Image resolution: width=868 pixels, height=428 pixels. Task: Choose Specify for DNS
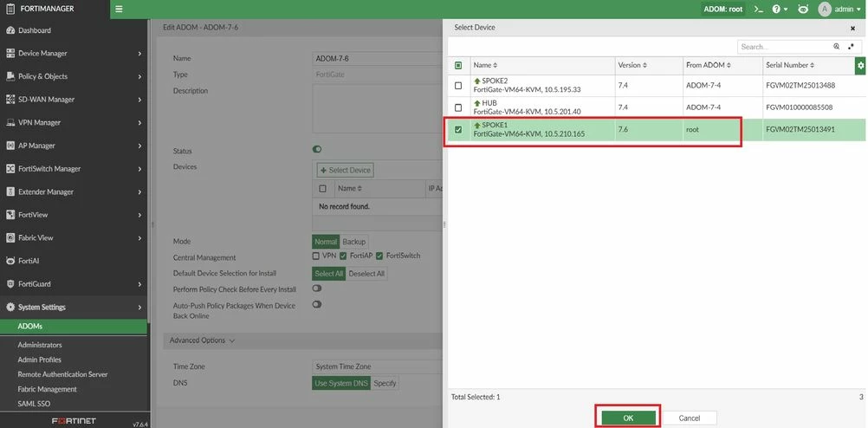tap(385, 383)
